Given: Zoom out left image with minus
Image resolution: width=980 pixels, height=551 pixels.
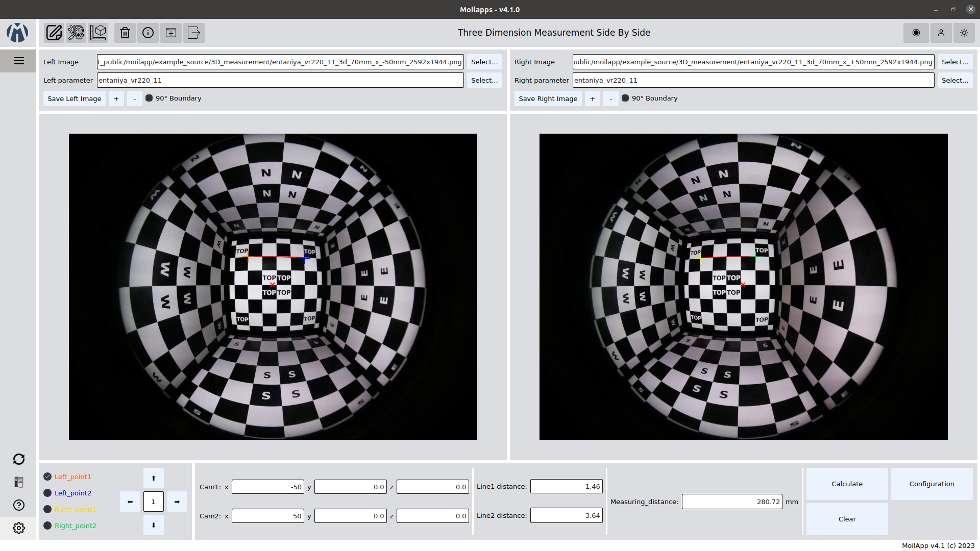Looking at the screenshot, I should pyautogui.click(x=135, y=98).
